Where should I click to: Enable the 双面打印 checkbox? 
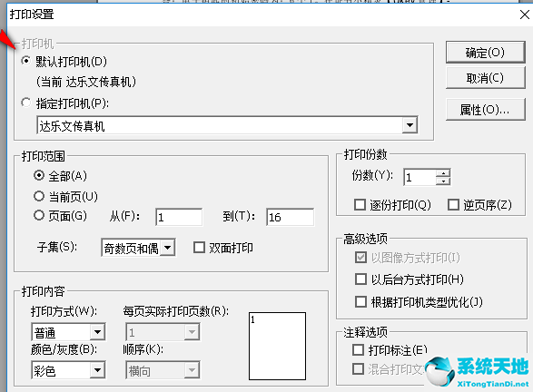pos(199,248)
